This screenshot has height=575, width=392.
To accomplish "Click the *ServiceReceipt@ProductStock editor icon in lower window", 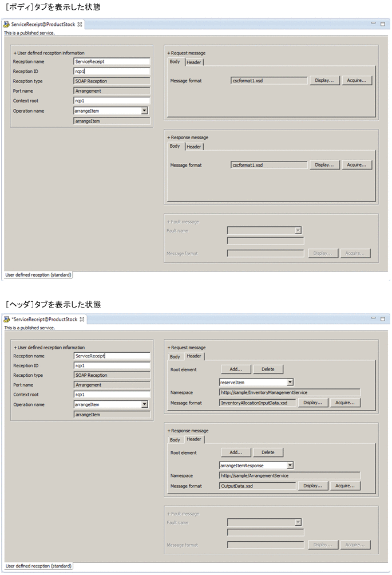I will tap(6, 320).
